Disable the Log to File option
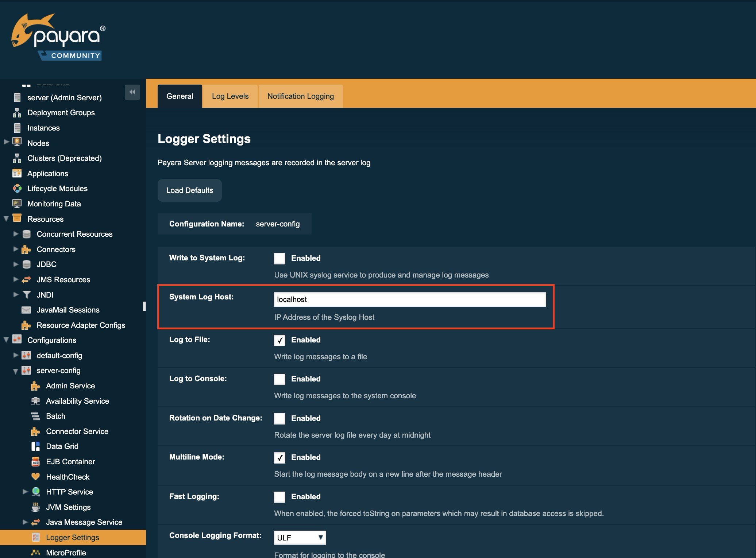This screenshot has width=756, height=558. (x=279, y=340)
